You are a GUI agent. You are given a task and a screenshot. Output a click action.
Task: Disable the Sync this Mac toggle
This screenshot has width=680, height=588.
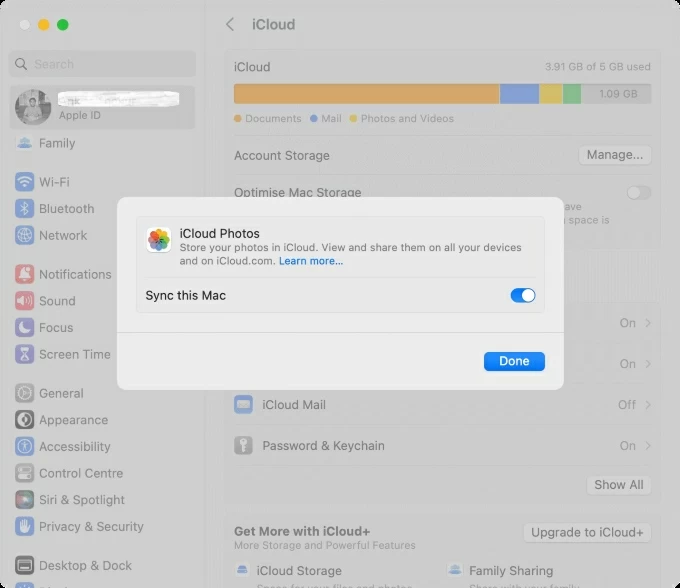pos(523,295)
